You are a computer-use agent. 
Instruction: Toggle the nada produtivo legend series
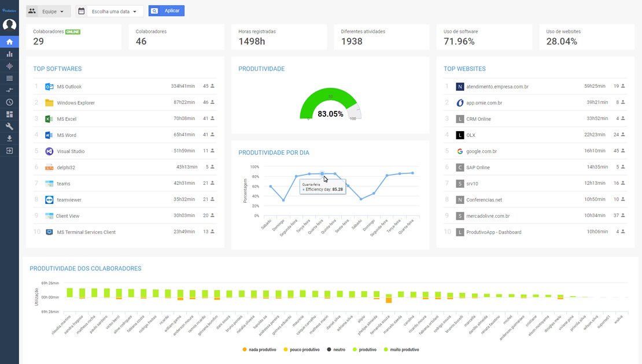click(x=259, y=350)
